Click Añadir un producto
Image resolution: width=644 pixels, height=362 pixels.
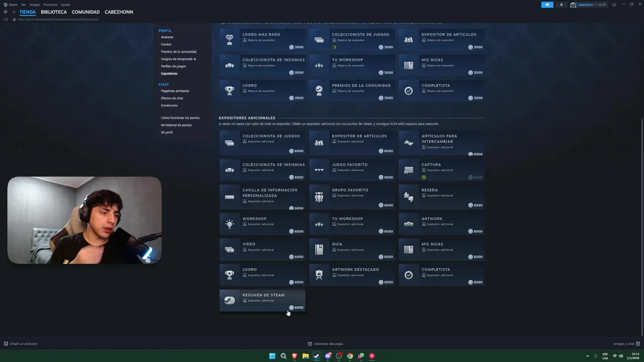pos(21,344)
